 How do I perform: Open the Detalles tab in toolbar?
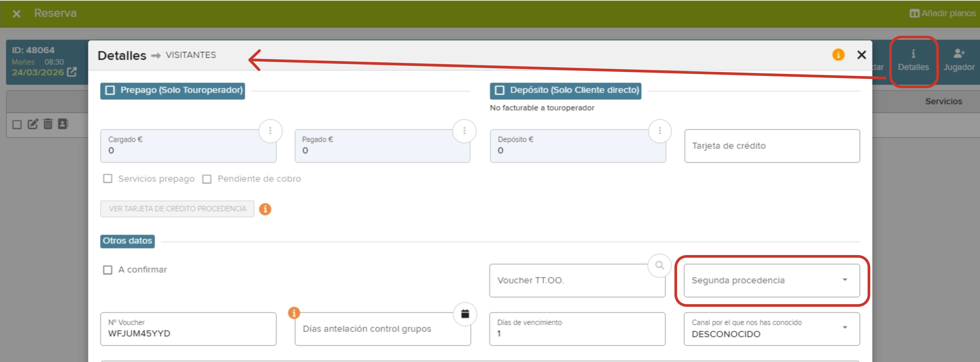(913, 61)
